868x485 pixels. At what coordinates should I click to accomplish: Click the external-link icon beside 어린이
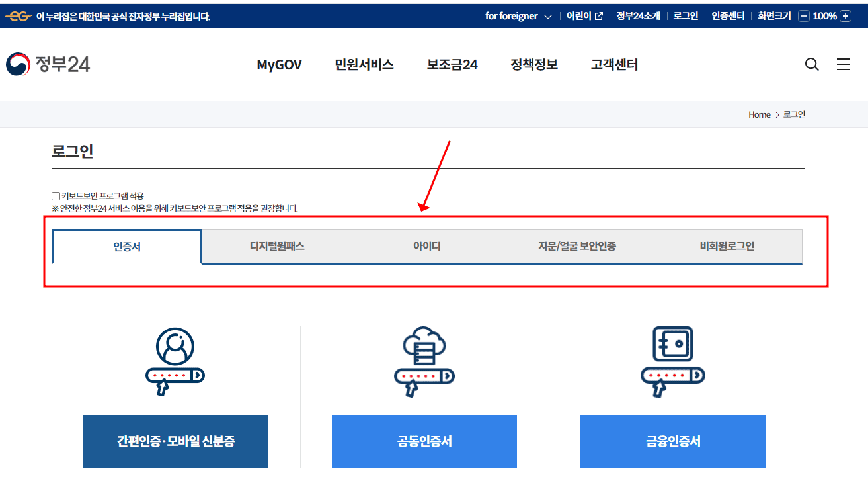click(x=598, y=15)
